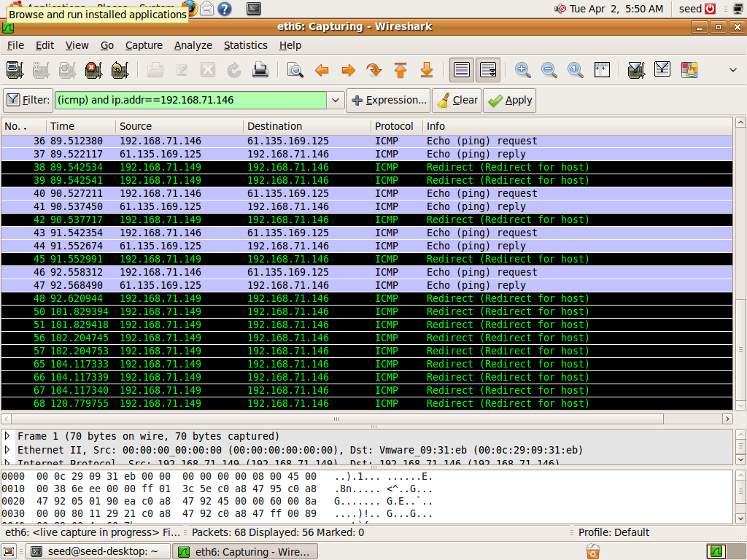This screenshot has width=747, height=560.
Task: Select packet 47 echo ping reply
Action: (366, 285)
